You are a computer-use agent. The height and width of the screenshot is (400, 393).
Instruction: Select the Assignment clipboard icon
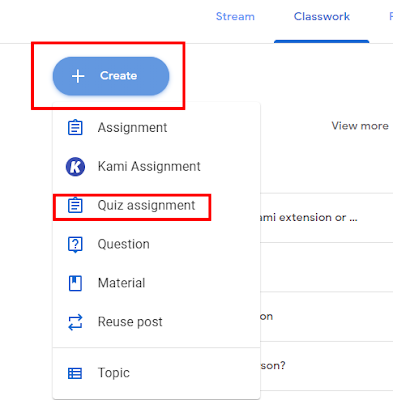pos(75,128)
